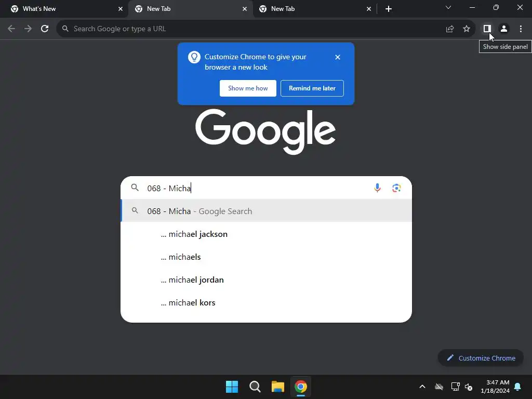Viewport: 532px width, 399px height.
Task: Show hidden system tray icons
Action: [422, 387]
